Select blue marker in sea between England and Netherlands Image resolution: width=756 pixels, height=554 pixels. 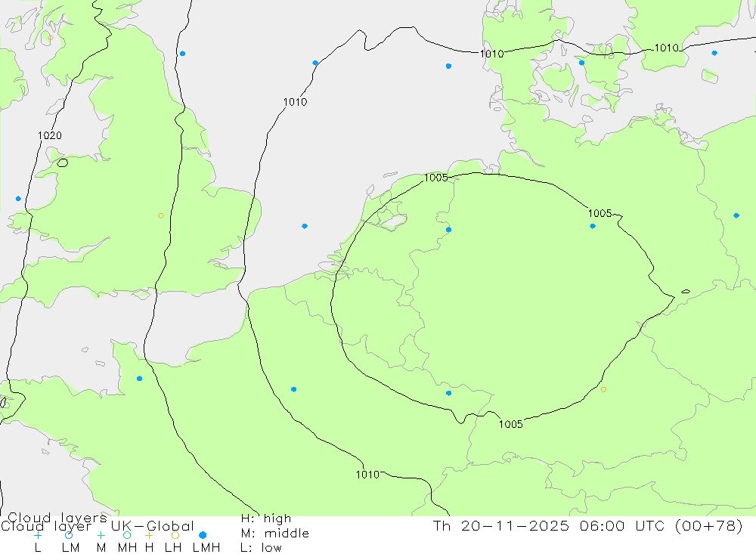click(305, 226)
